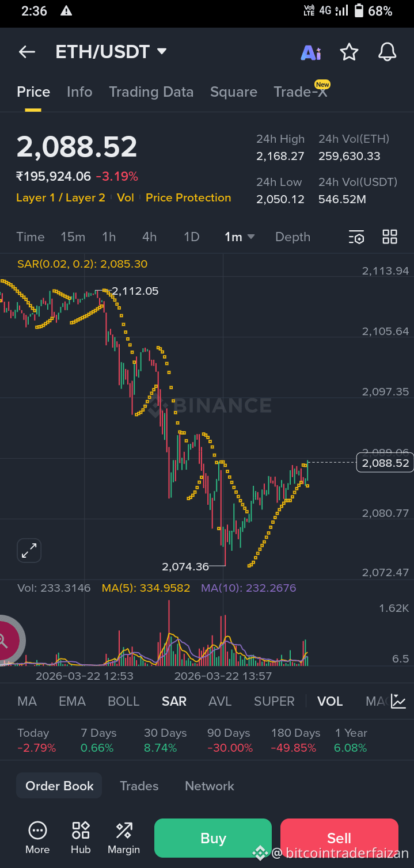Open the Network tab

point(210,786)
